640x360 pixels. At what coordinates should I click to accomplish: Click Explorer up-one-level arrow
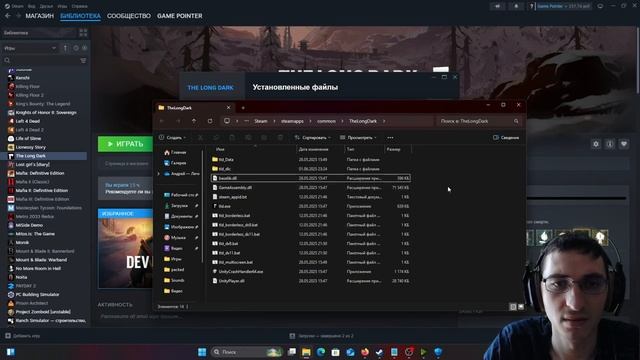pos(194,121)
